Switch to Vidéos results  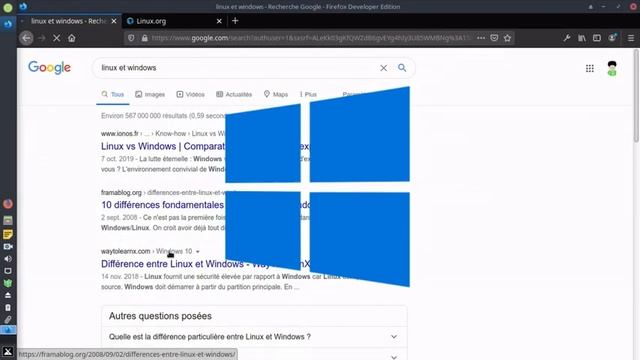(191, 94)
